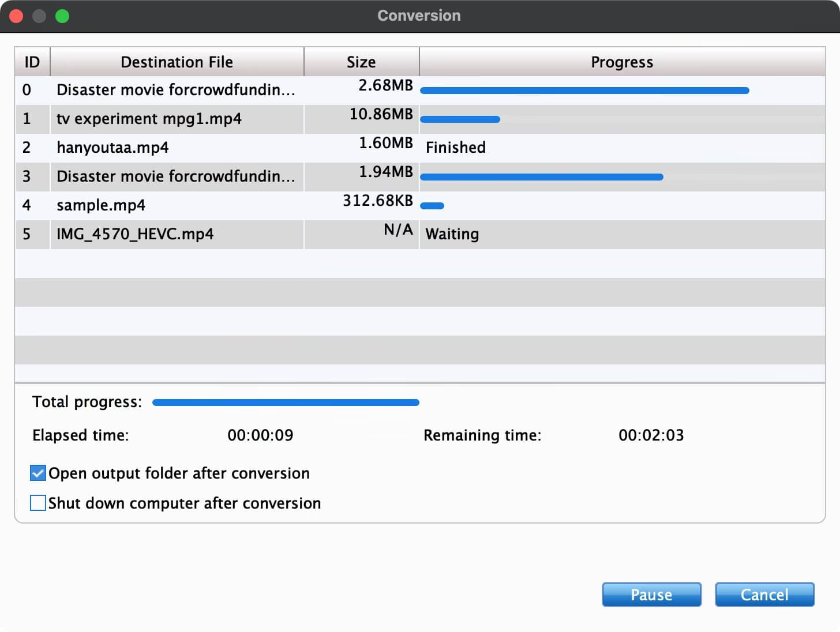Screen dimensions: 840x632
Task: Click the elapsed time value 00:00:09
Action: pos(260,435)
